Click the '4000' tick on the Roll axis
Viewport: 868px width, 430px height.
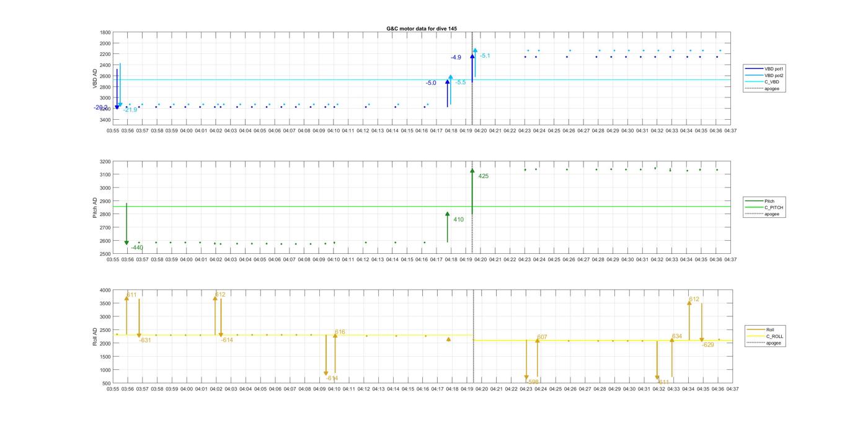pos(105,290)
